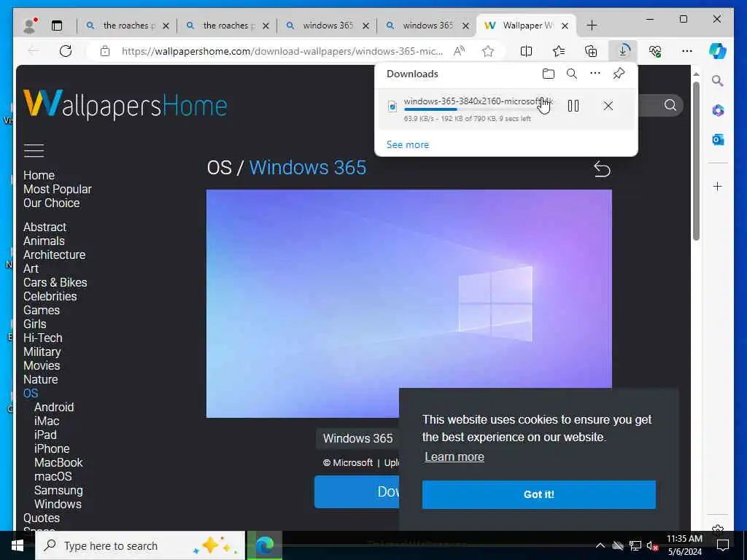Toggle the Downloads toolbar icon
747x560 pixels.
(x=623, y=51)
